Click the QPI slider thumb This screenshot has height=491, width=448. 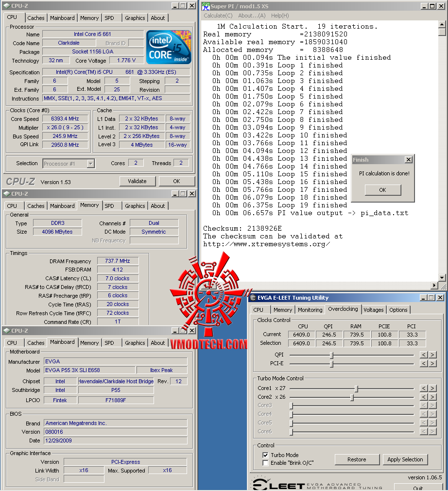point(331,355)
